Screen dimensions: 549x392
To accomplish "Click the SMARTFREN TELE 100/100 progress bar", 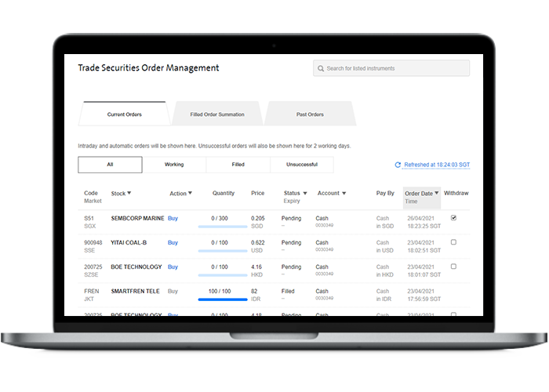I will (223, 299).
